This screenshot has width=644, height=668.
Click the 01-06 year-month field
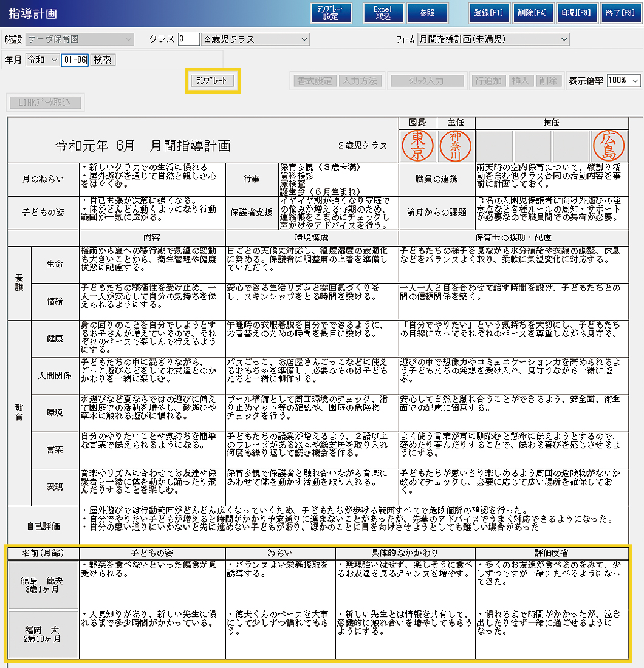tap(75, 60)
